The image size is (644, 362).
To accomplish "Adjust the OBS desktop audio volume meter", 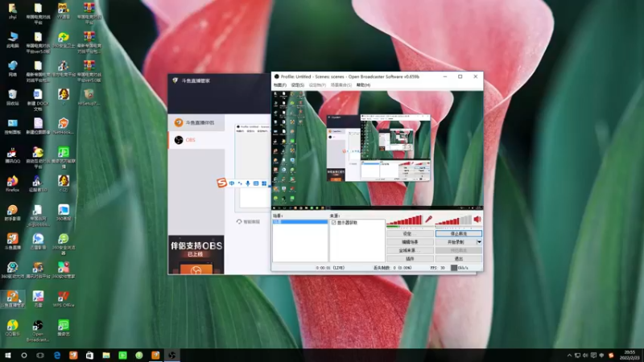I will (x=453, y=220).
